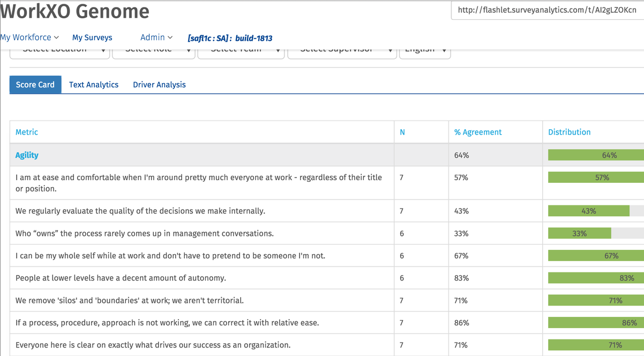This screenshot has height=356, width=644.
Task: Click N value for 'Who owns the process' row
Action: (x=402, y=233)
